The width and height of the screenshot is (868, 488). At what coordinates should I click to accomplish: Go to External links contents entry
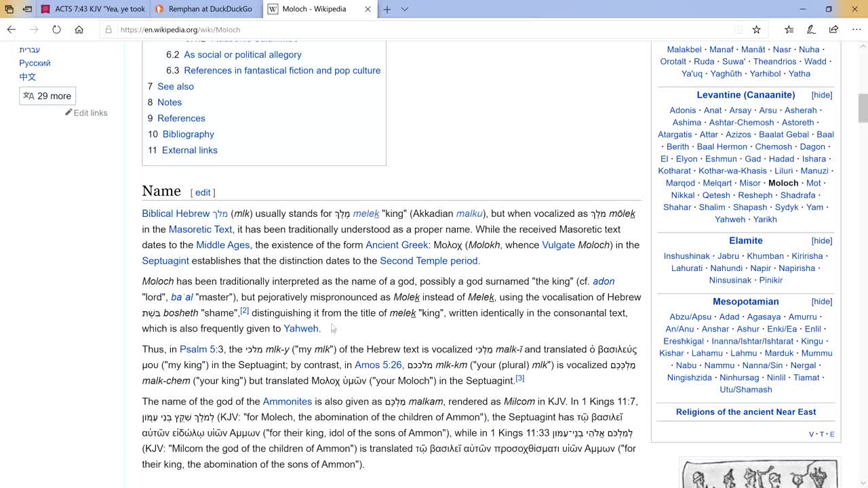[190, 150]
